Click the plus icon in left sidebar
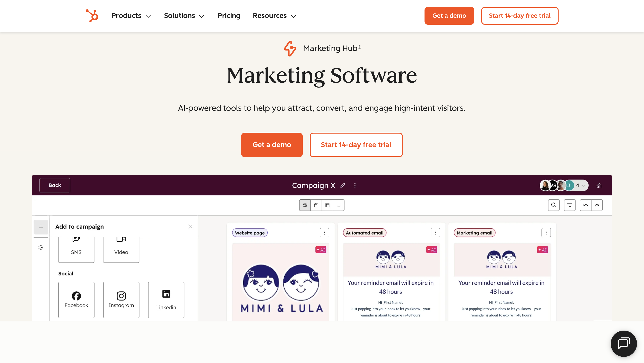Image resolution: width=644 pixels, height=363 pixels. (x=41, y=227)
